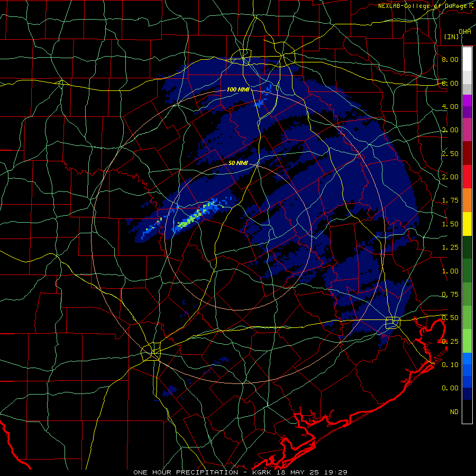
Task: Click the 0.50 legend value
Action: click(450, 318)
